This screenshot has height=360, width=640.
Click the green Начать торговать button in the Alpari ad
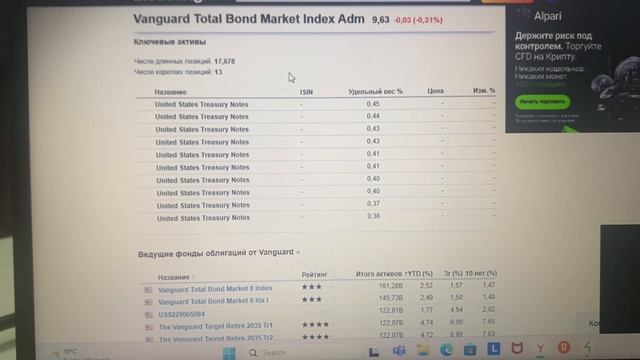542,102
